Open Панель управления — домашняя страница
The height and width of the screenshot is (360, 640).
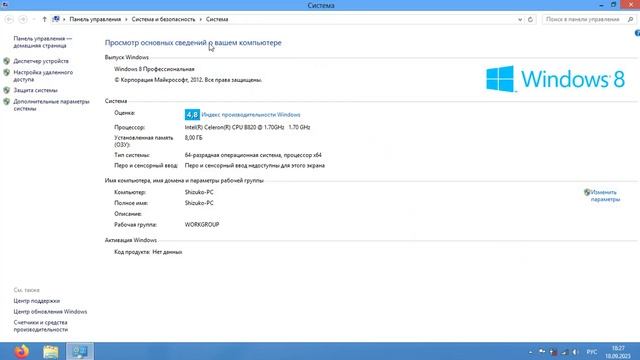[42, 42]
